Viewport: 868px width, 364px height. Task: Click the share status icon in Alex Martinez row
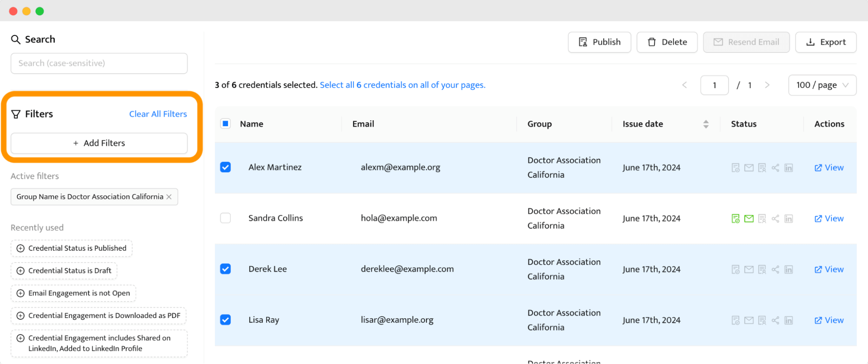click(776, 168)
